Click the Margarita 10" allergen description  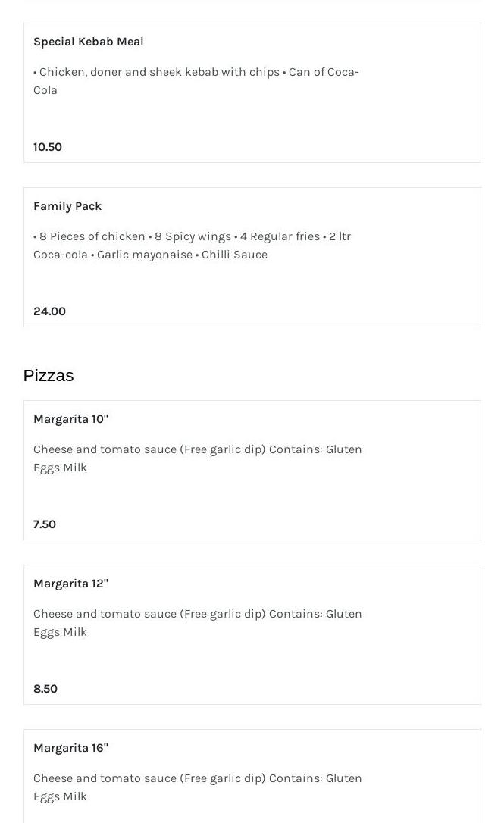[197, 458]
